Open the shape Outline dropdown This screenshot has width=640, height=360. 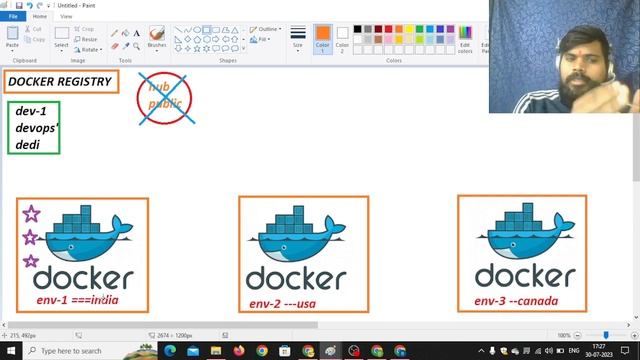(265, 29)
